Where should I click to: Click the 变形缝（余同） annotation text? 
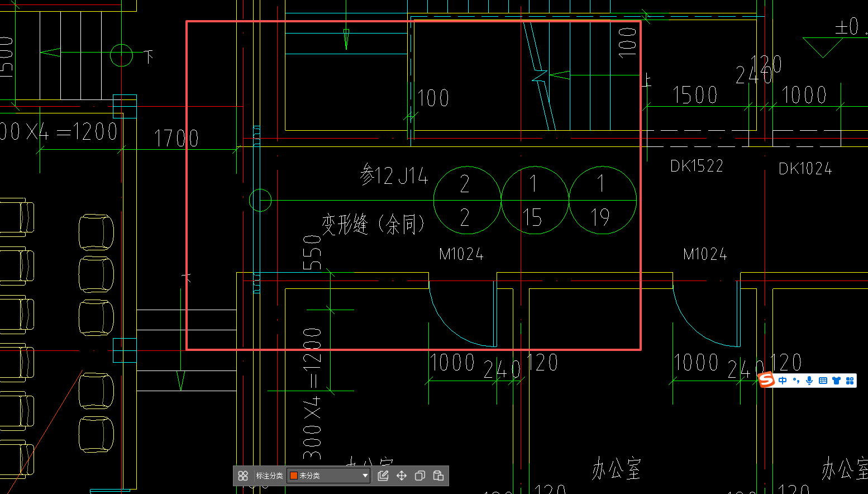(373, 225)
